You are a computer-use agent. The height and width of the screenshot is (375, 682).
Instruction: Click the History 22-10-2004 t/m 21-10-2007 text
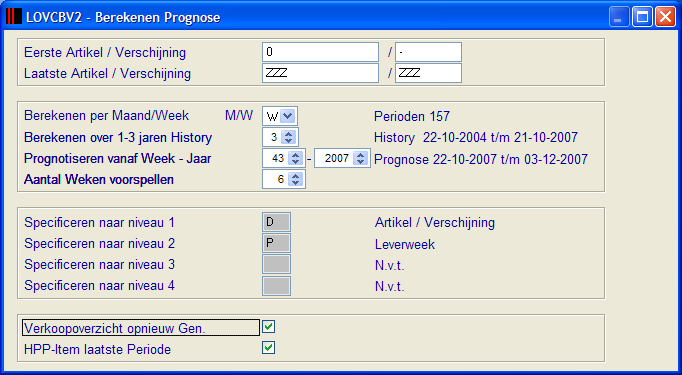[x=476, y=137]
